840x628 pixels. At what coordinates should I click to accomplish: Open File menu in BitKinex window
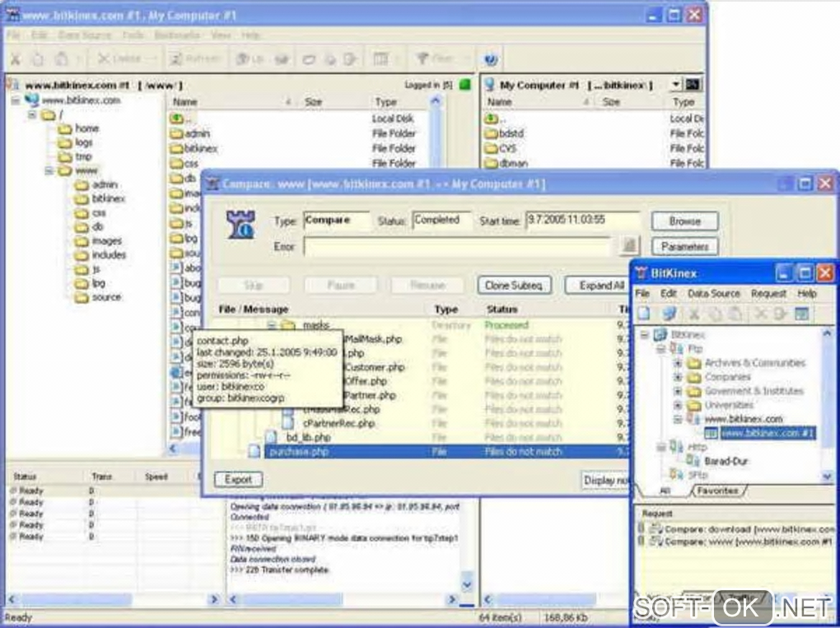642,293
